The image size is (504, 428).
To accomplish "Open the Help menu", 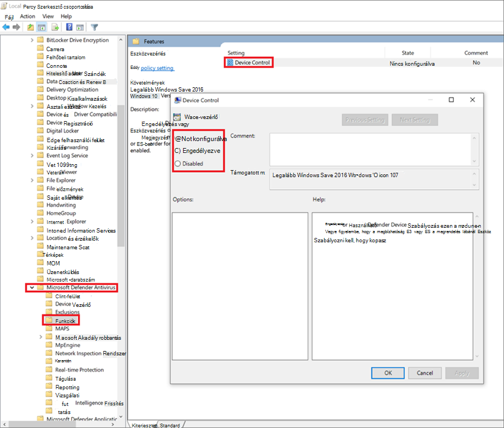I will tap(66, 16).
